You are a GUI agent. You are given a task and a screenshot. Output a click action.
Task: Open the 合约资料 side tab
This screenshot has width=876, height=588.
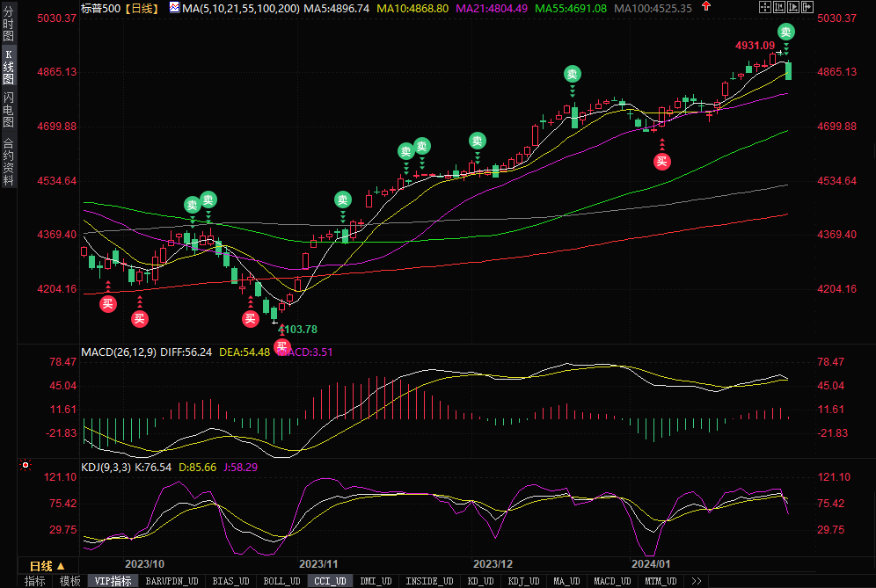point(8,162)
